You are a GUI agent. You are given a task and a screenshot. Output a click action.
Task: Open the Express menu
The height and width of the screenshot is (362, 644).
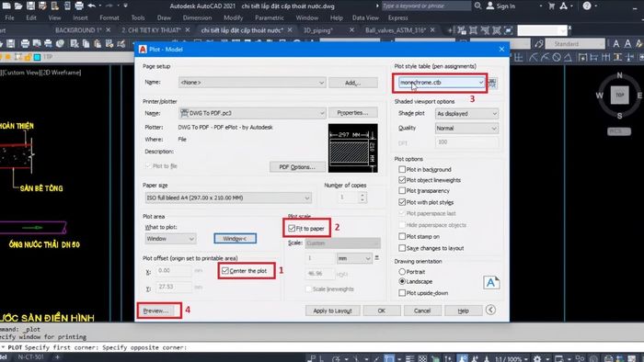(398, 18)
